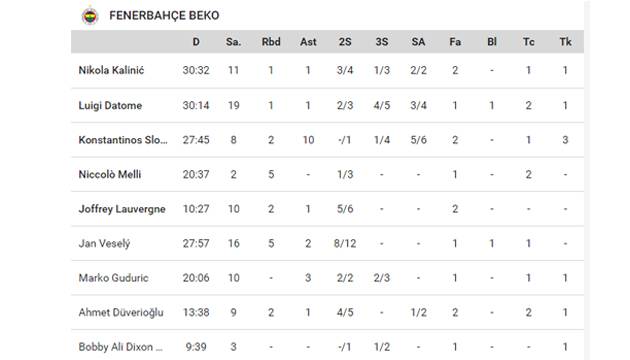Click the 2S column header
The width and height of the screenshot is (630, 360).
pos(345,42)
